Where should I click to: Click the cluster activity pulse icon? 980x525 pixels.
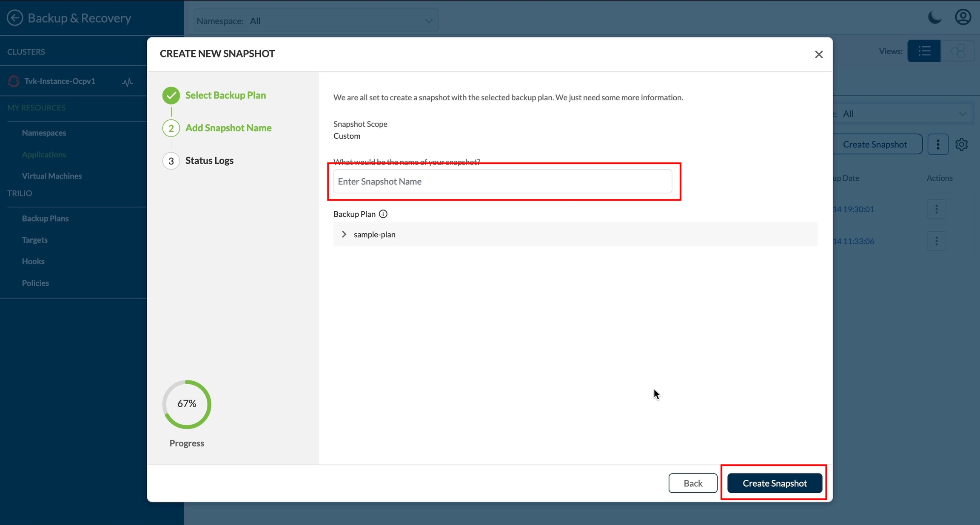127,82
